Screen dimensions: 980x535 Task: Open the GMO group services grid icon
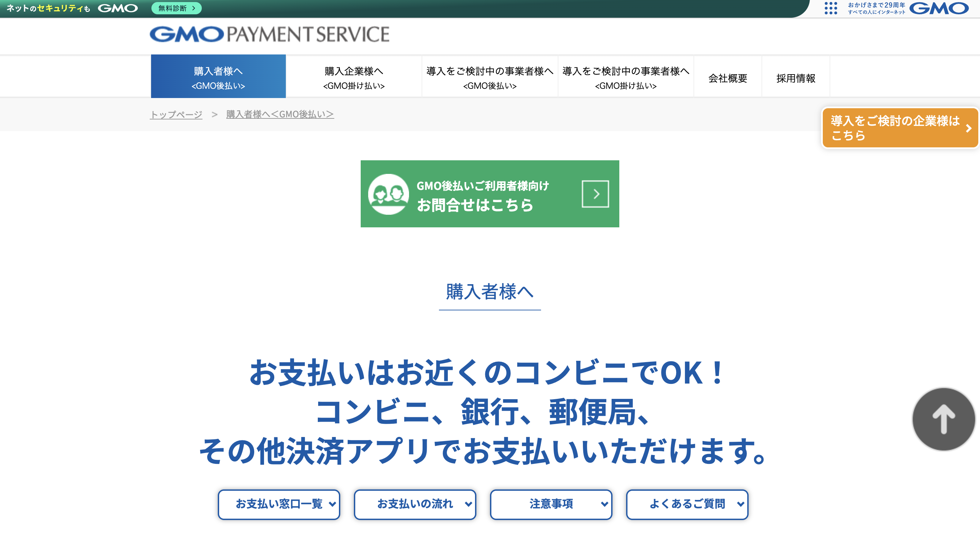[831, 8]
